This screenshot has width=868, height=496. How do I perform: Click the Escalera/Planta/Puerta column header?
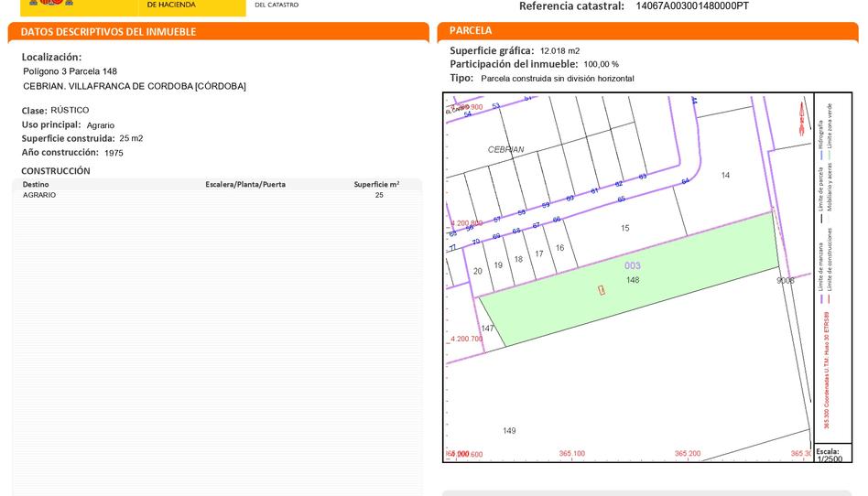244,184
